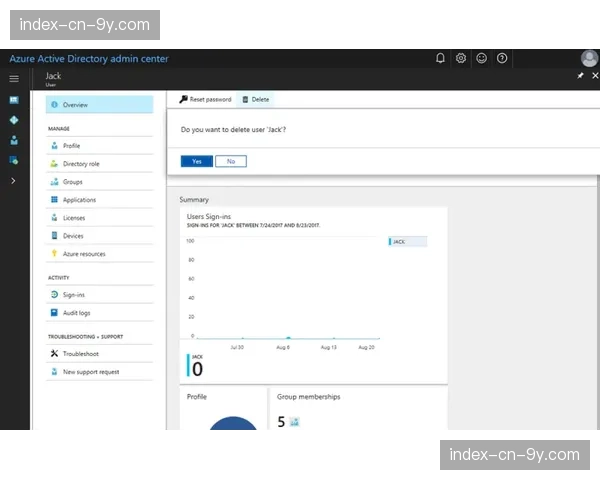Click the Applications grid icon
The width and height of the screenshot is (600, 480).
[x=54, y=200]
